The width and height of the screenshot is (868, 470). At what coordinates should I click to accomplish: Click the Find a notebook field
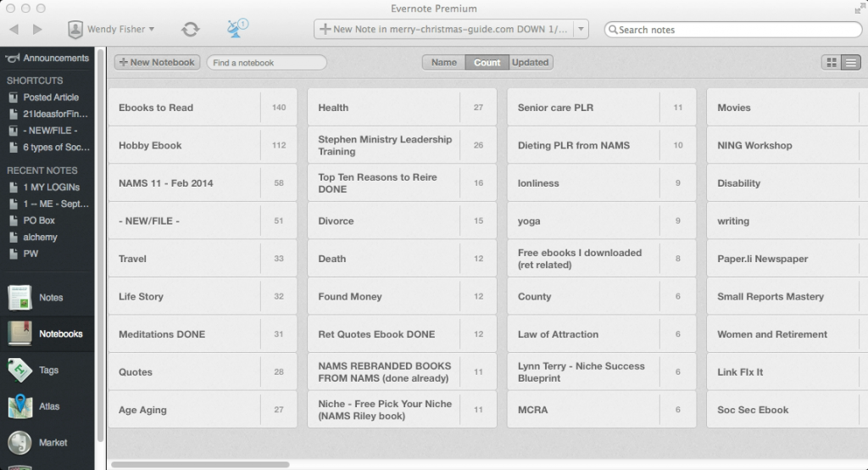(x=266, y=63)
